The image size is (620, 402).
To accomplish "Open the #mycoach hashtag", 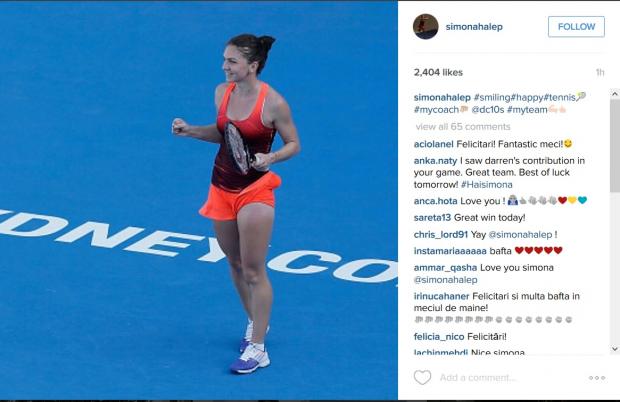I will (x=437, y=109).
